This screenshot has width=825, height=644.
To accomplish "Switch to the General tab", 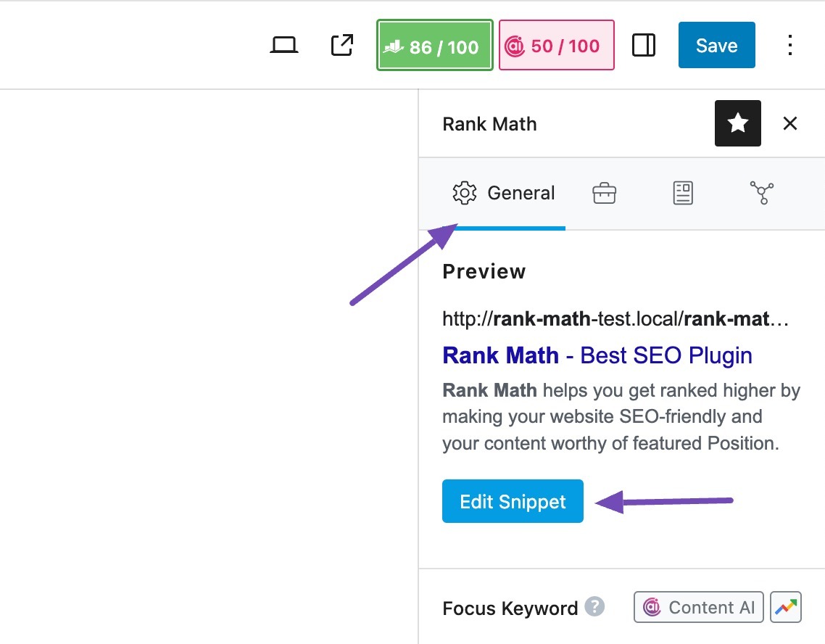I will (x=503, y=192).
